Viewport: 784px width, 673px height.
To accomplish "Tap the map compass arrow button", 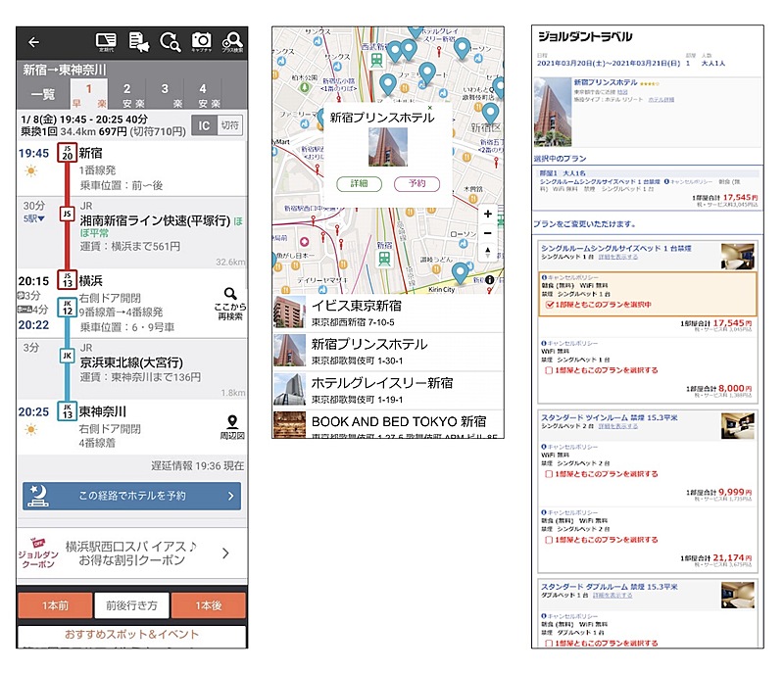I will tap(487, 251).
